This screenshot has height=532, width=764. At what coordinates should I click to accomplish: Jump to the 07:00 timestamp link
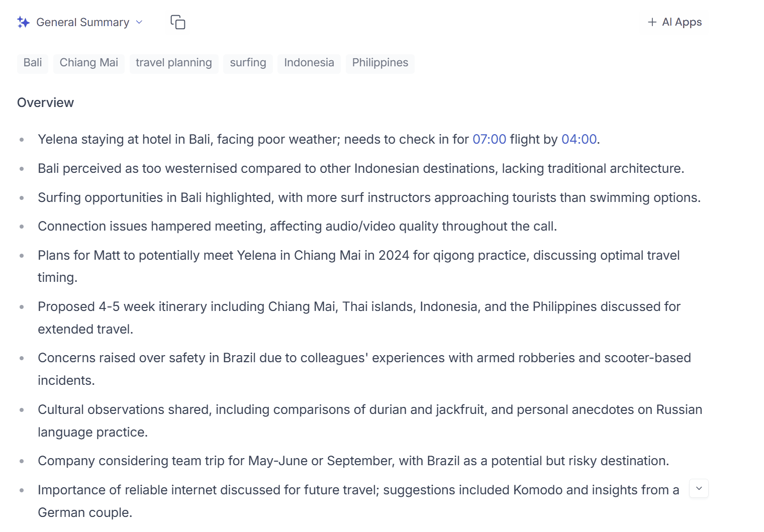pyautogui.click(x=489, y=139)
